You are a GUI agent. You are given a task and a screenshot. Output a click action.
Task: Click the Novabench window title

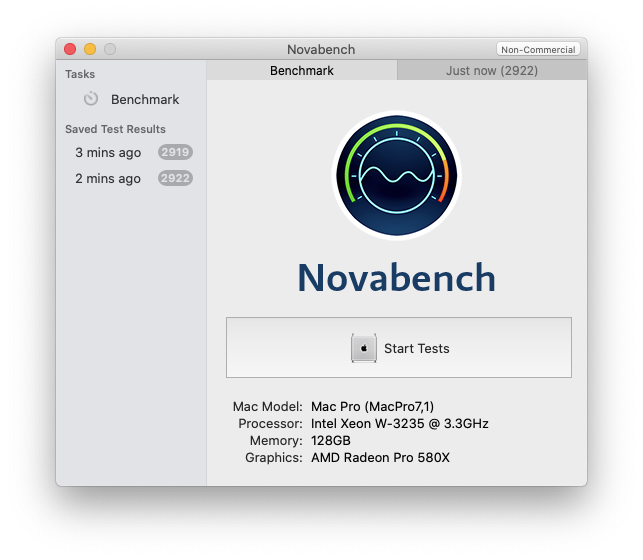(321, 49)
